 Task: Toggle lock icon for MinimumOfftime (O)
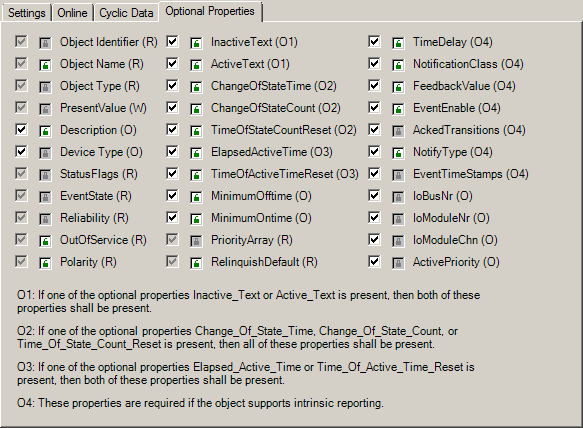point(196,197)
